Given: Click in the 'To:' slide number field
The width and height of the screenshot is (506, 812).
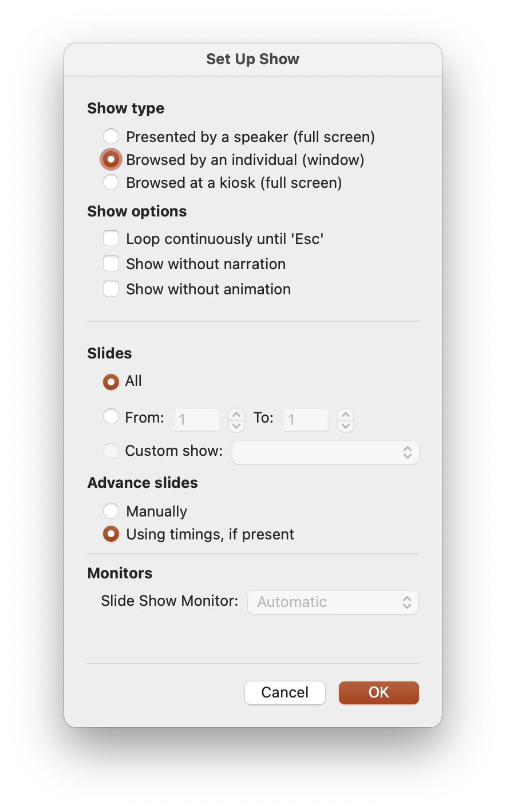Looking at the screenshot, I should click(x=306, y=420).
